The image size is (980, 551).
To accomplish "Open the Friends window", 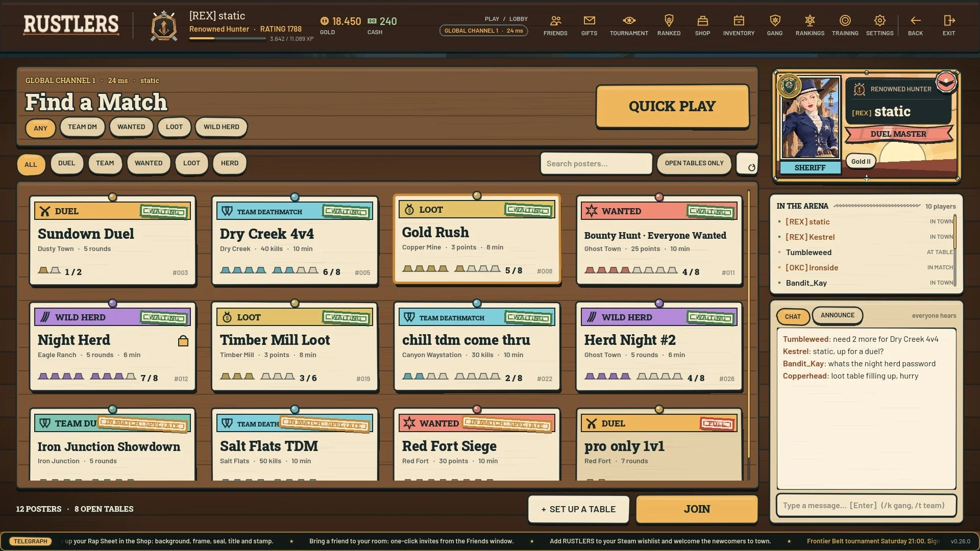I will (x=555, y=26).
